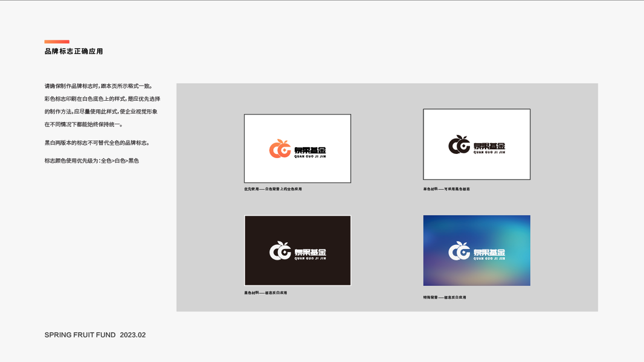Click the caption '黑色材料——标志反白应用'
The image size is (644, 362).
coord(265,293)
